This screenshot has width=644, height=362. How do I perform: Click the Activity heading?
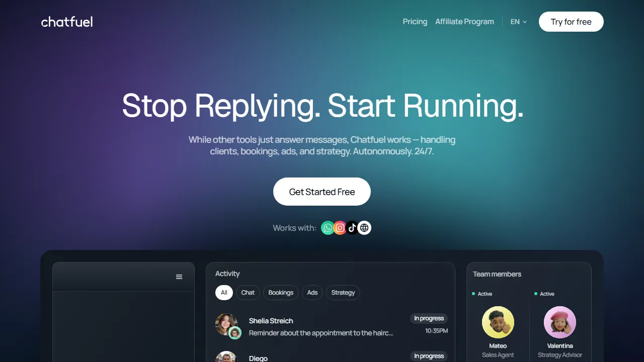point(227,274)
